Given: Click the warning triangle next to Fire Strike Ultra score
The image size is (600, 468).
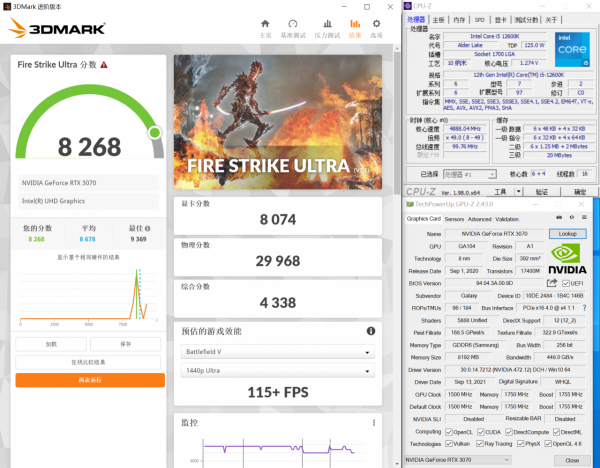Looking at the screenshot, I should click(x=104, y=65).
